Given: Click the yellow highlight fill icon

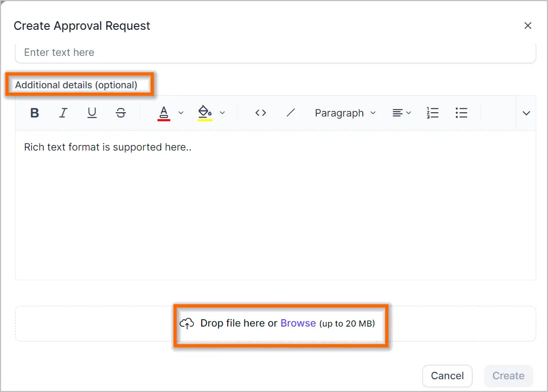Looking at the screenshot, I should [x=205, y=113].
